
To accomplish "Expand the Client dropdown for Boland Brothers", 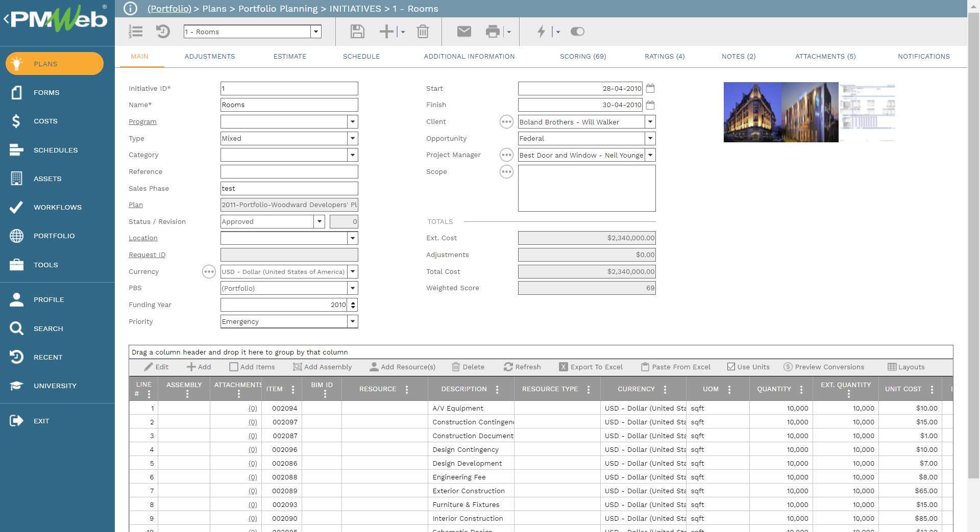I will [650, 122].
